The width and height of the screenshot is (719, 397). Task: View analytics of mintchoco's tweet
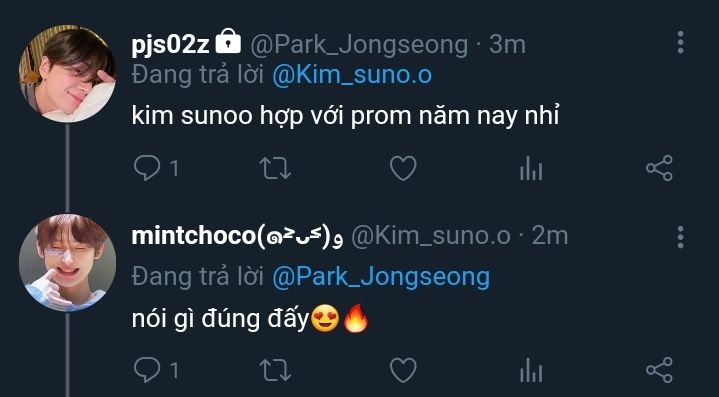pos(531,370)
